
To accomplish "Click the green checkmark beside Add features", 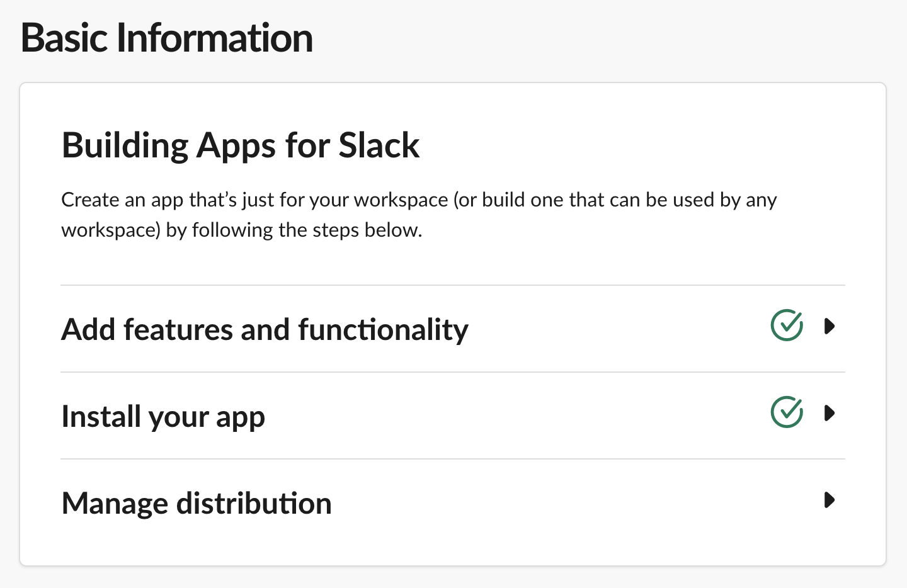I will pyautogui.click(x=787, y=325).
